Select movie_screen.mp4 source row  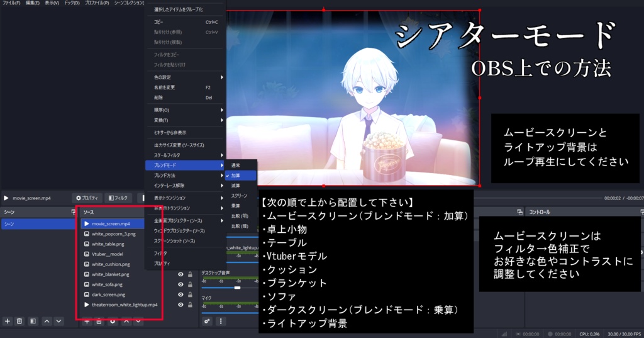113,223
